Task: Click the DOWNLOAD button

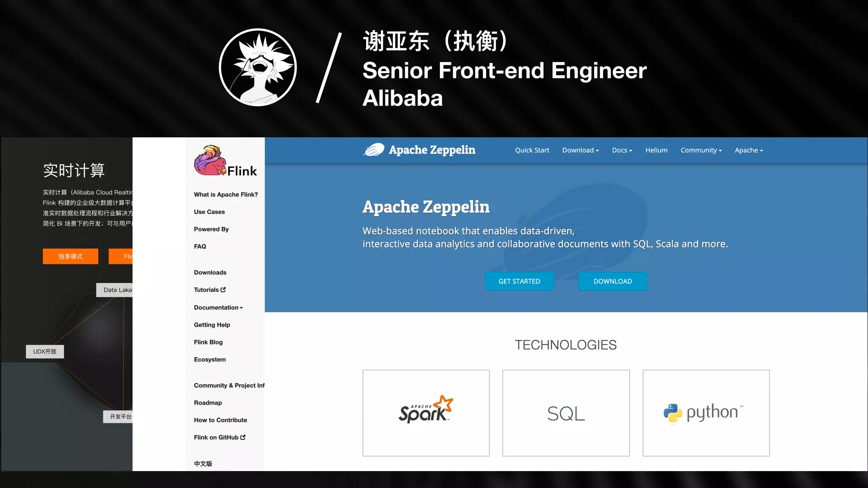Action: 613,281
